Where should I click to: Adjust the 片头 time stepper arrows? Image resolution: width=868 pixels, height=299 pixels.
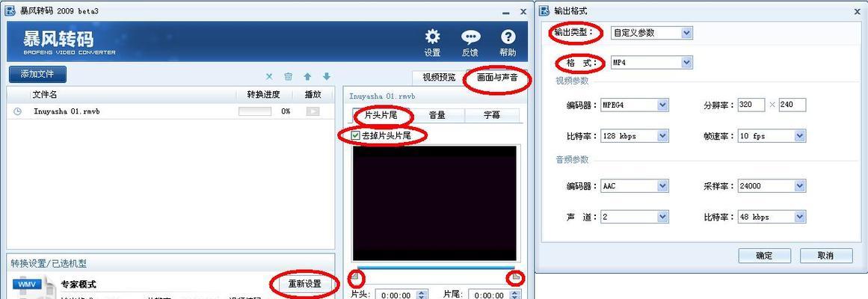click(x=422, y=295)
